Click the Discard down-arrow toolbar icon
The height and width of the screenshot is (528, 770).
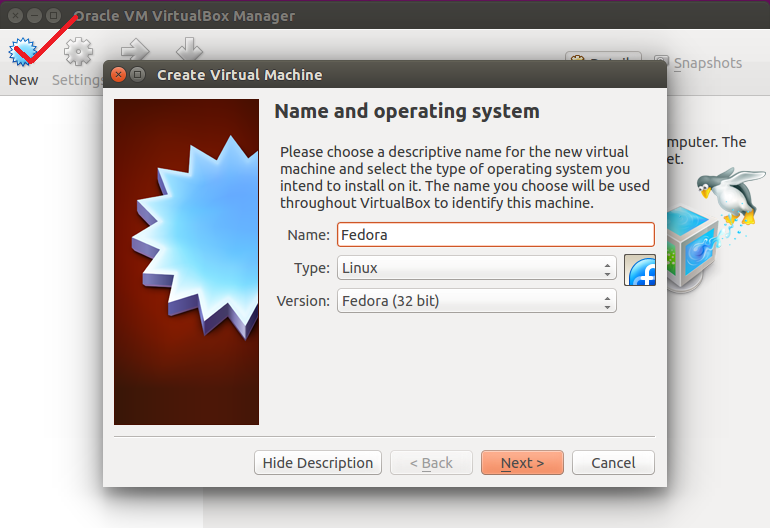click(189, 49)
